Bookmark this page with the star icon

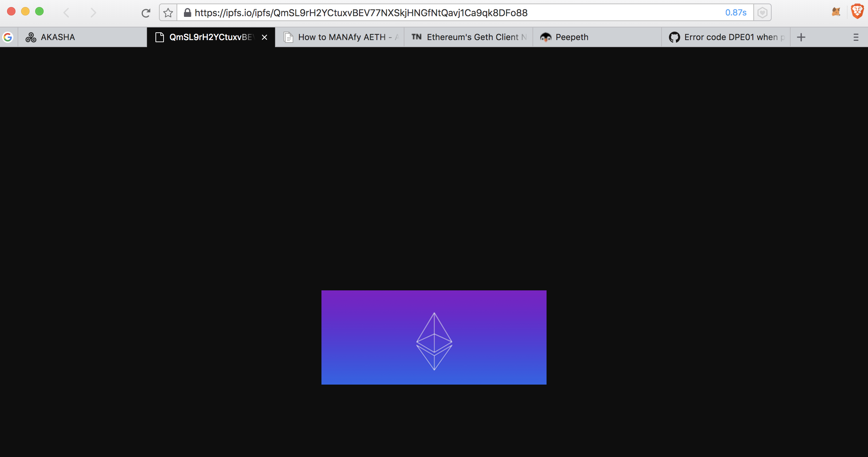168,13
